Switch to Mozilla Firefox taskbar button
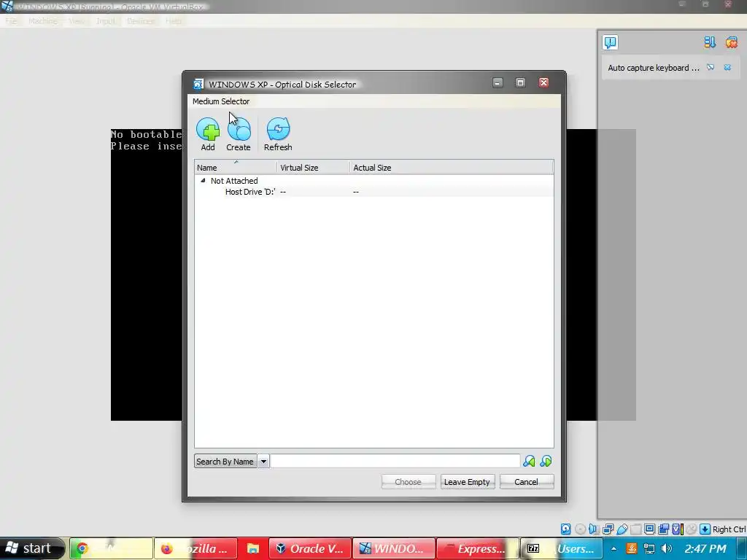 pos(196,548)
